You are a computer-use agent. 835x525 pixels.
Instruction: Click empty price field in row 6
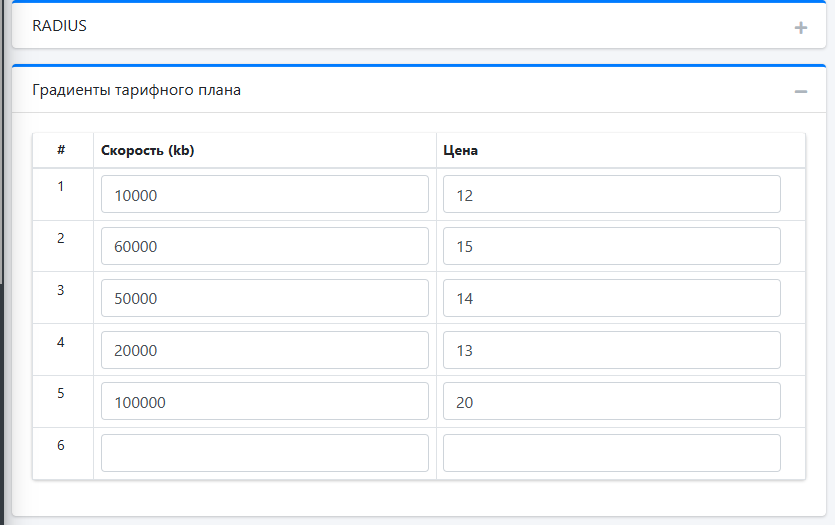coord(611,453)
